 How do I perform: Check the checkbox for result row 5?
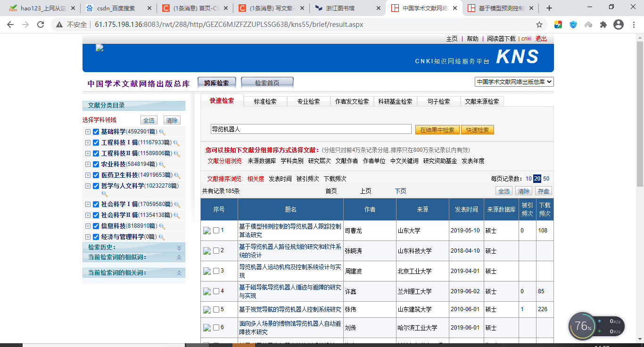click(x=216, y=310)
